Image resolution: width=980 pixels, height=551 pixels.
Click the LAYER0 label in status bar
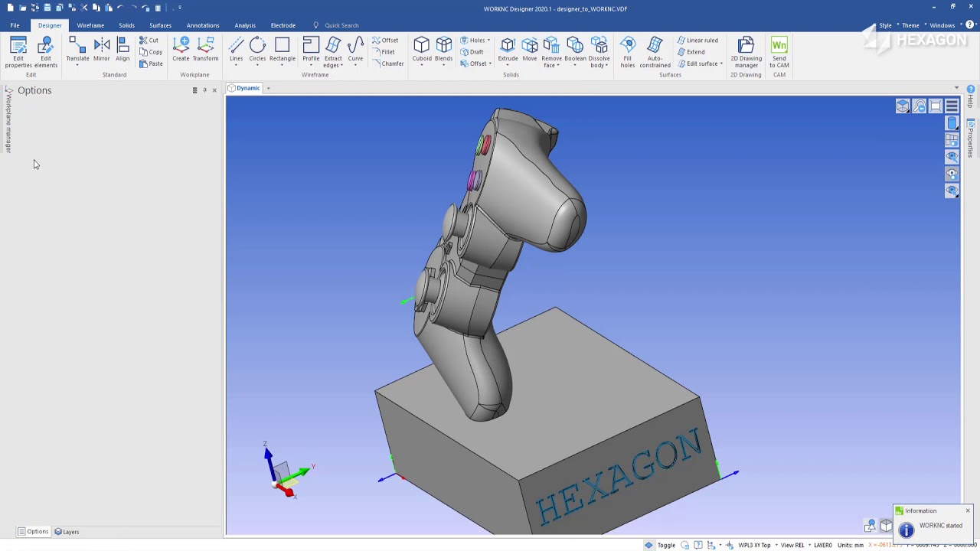pos(823,545)
